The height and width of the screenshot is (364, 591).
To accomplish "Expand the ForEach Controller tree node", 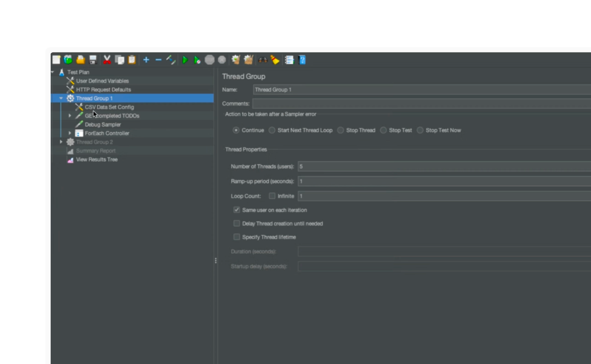I will (x=70, y=133).
